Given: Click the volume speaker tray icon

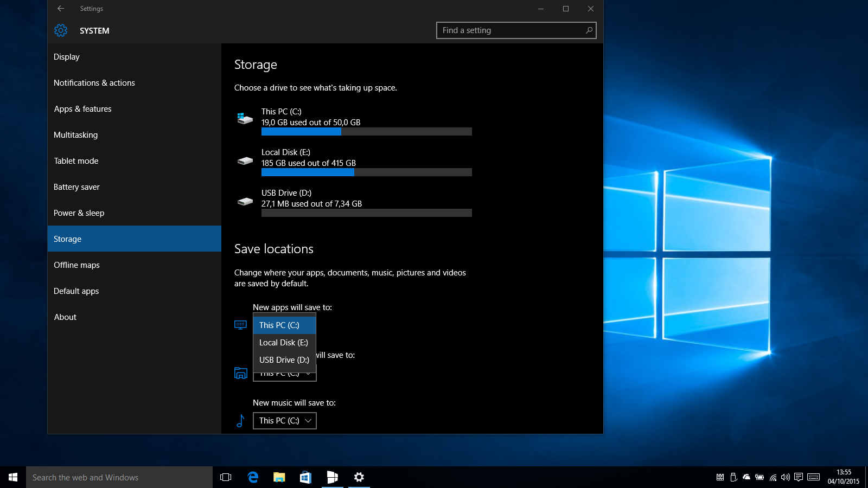Looking at the screenshot, I should click(786, 477).
